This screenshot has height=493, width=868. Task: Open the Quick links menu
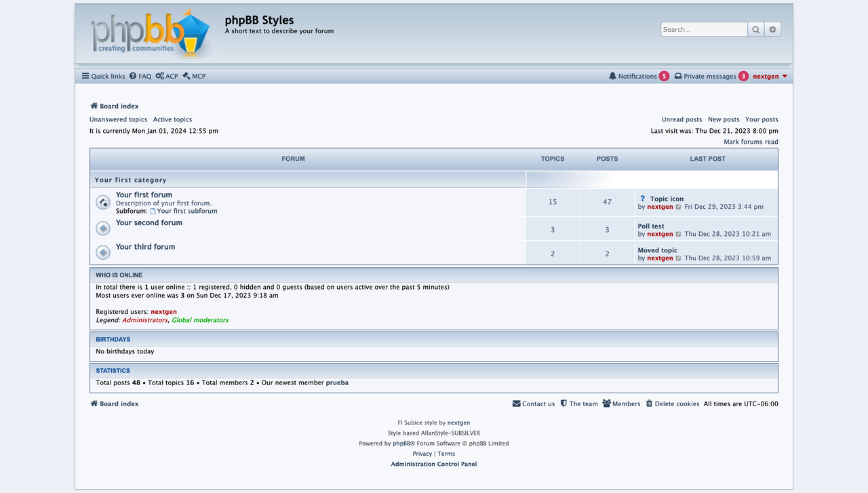click(x=102, y=76)
